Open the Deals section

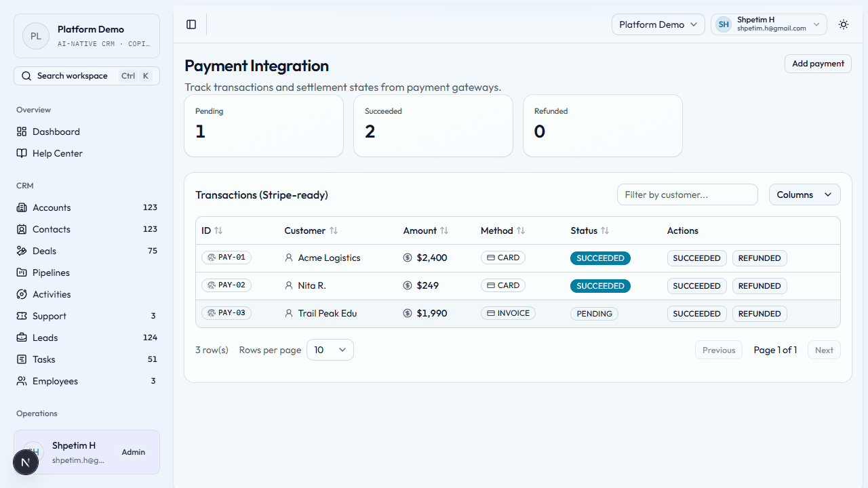coord(45,250)
